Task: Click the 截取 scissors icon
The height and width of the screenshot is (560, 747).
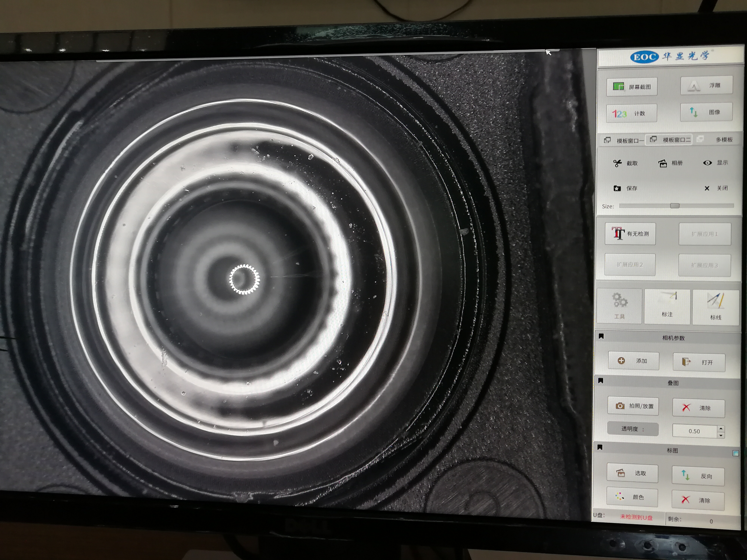Action: pyautogui.click(x=617, y=163)
